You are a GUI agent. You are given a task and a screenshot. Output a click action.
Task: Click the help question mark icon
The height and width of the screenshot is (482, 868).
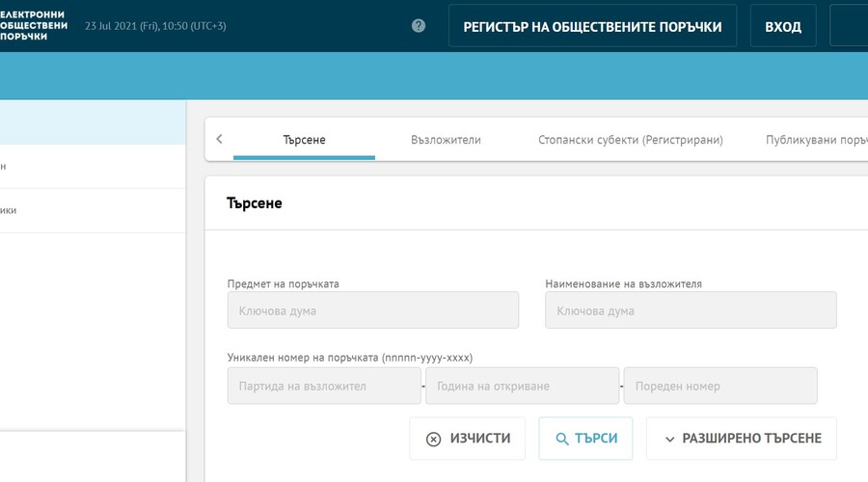point(419,26)
